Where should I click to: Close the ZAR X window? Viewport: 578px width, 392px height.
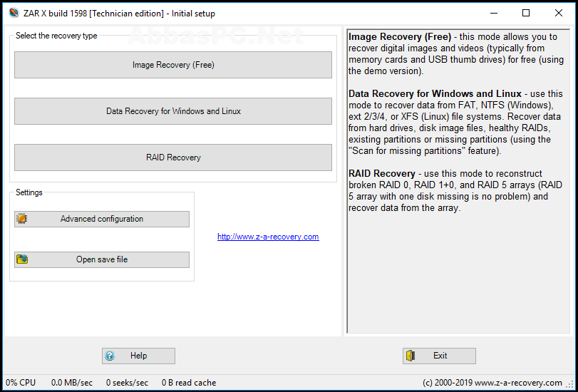(x=559, y=14)
